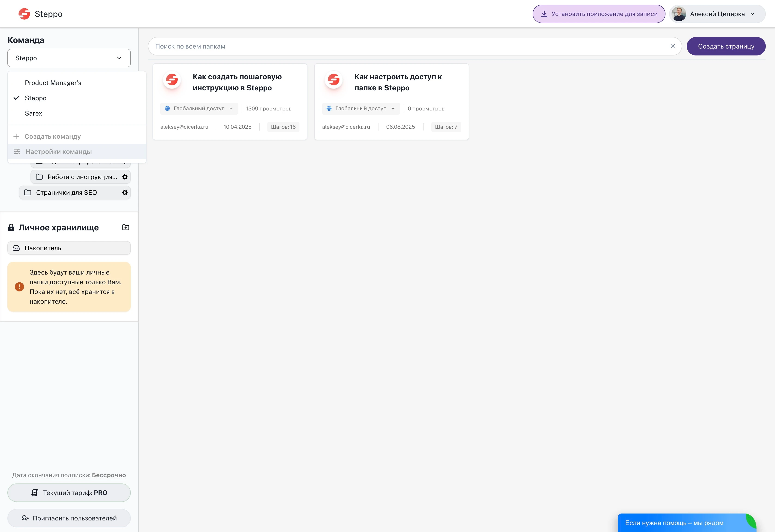Open the settings gear for Работа с инструкция folder
This screenshot has height=532, width=775.
[124, 177]
